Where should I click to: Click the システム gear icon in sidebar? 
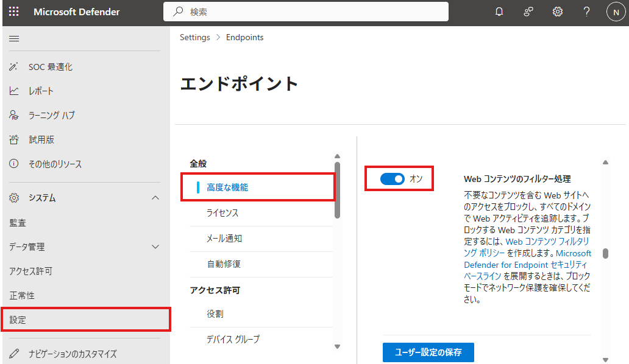tap(13, 198)
